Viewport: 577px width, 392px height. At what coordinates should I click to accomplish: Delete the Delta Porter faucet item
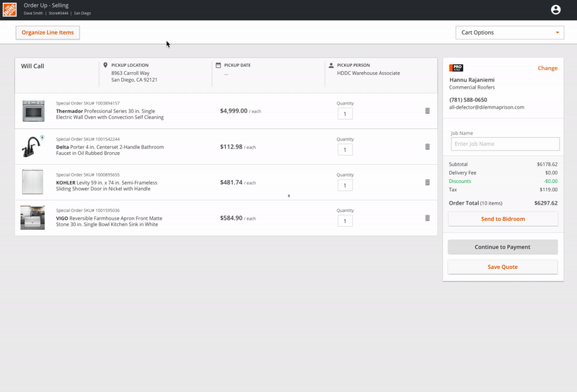coord(427,147)
